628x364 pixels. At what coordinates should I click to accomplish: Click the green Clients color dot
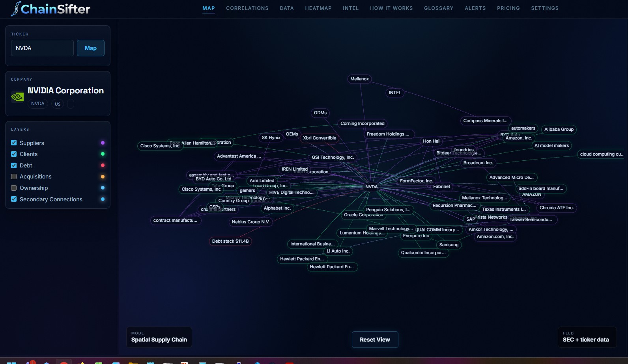[103, 154]
